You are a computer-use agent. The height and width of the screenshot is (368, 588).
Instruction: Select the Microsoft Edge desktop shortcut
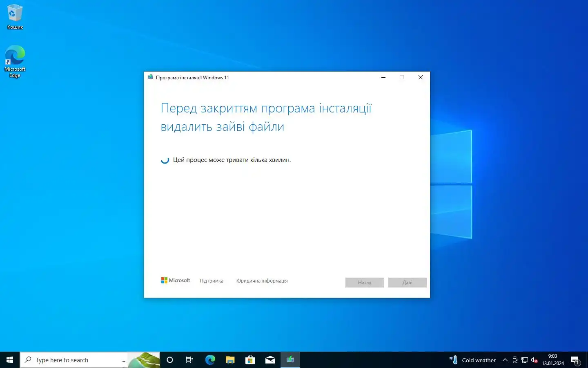coord(15,61)
